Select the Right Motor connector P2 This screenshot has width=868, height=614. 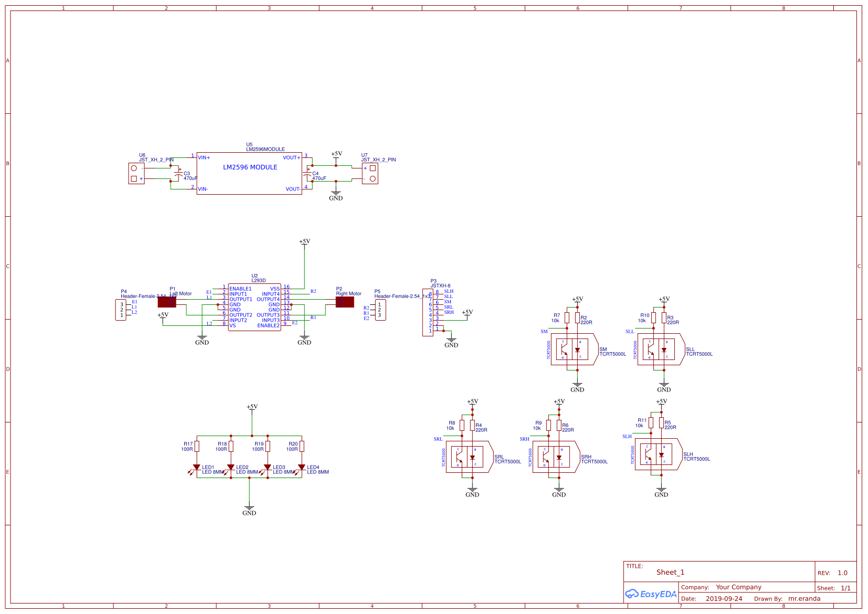[344, 302]
